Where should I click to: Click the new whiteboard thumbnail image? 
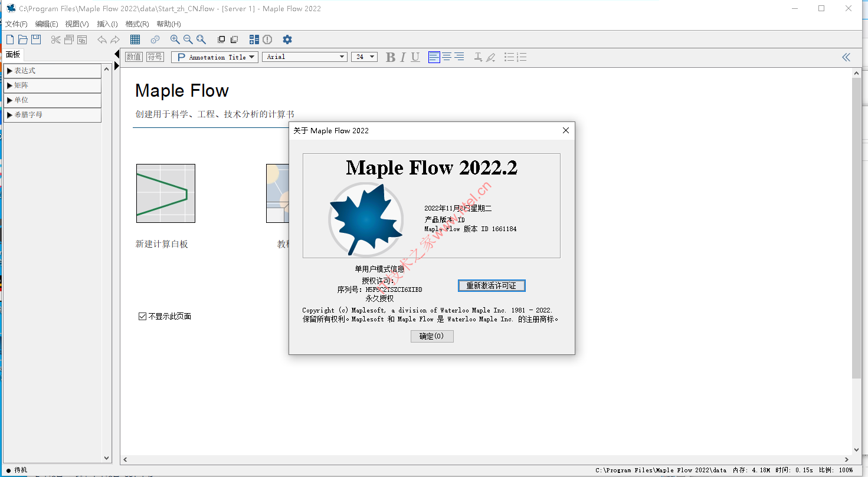pos(166,193)
